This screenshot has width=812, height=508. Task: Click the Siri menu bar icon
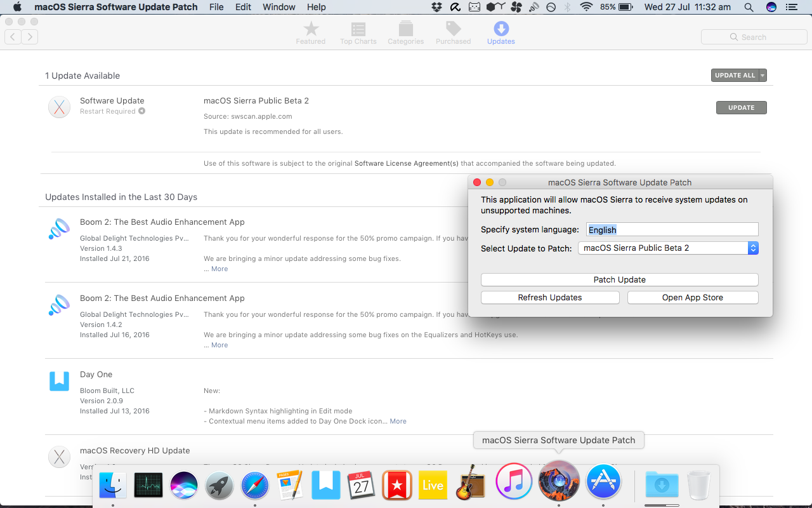click(771, 7)
